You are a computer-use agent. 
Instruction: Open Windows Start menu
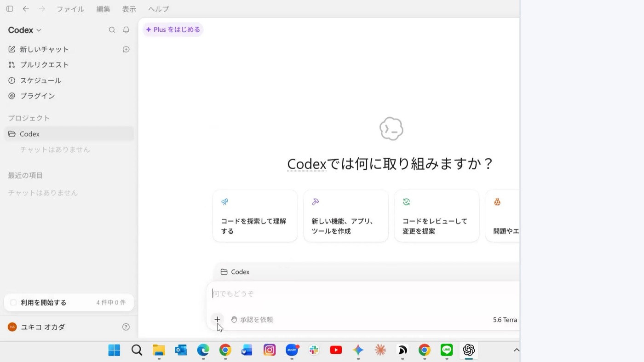coord(114,350)
